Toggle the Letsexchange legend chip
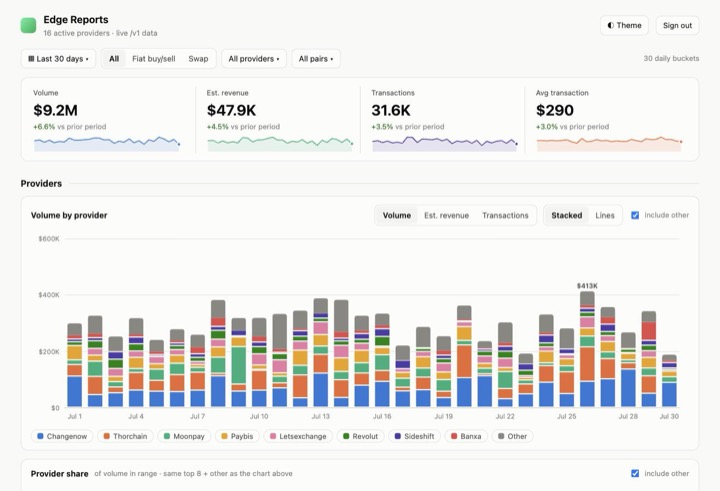The height and width of the screenshot is (491, 720). 298,436
